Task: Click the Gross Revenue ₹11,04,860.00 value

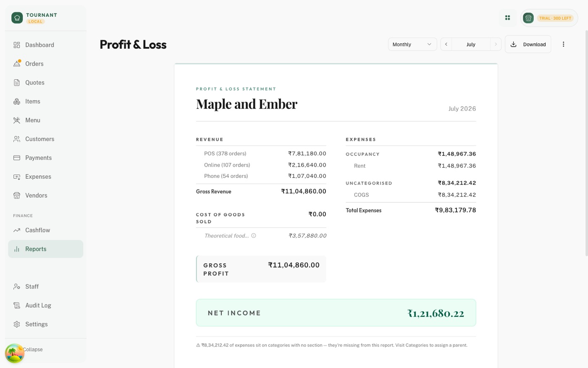Action: (x=304, y=191)
